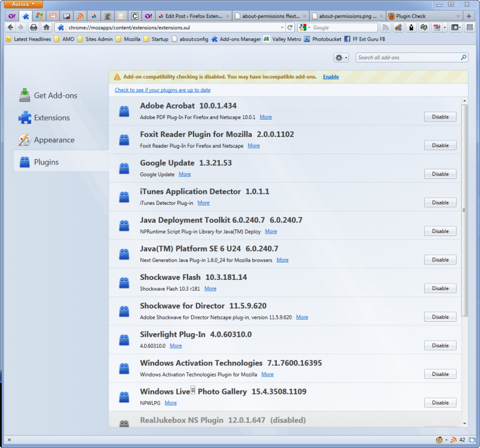Image resolution: width=480 pixels, height=448 pixels.
Task: Switch to the pinned orange RSS tab
Action: coord(81,16)
